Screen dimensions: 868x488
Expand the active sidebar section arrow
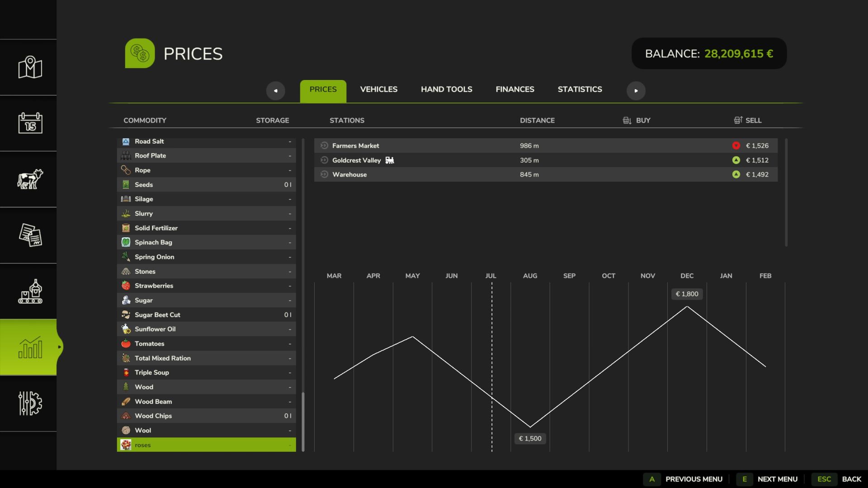[59, 347]
